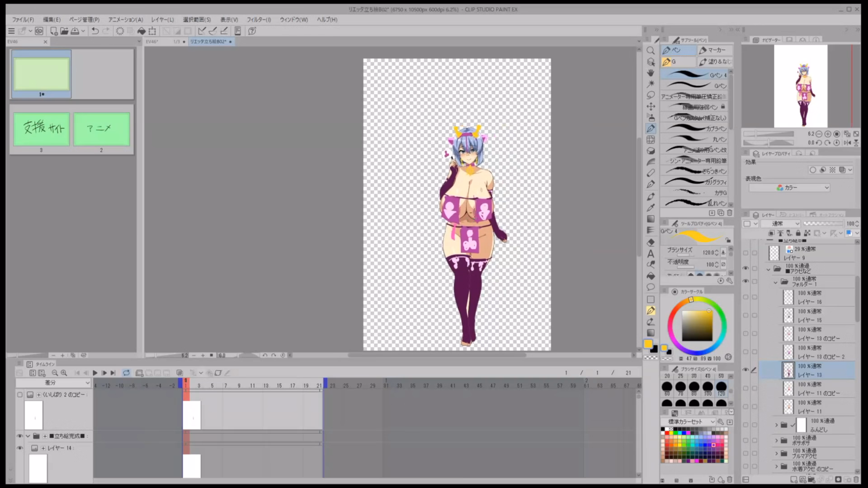Click zoom in button in Navigator

click(x=827, y=134)
